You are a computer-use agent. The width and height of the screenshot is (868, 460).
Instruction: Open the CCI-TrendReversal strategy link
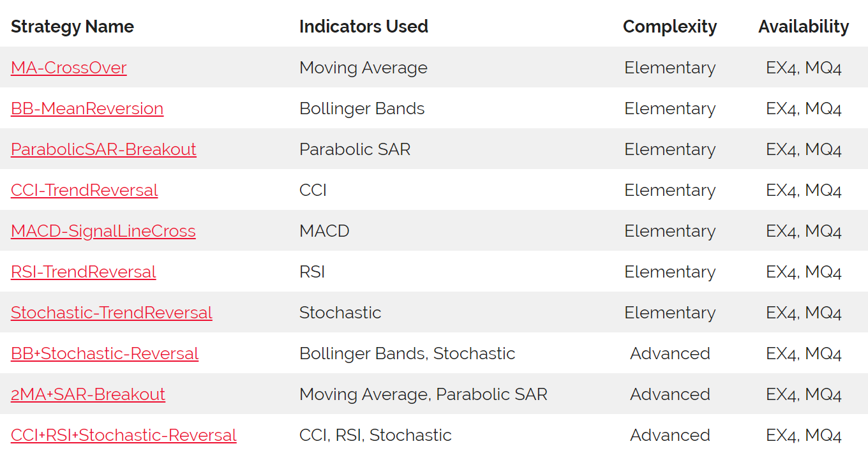84,190
